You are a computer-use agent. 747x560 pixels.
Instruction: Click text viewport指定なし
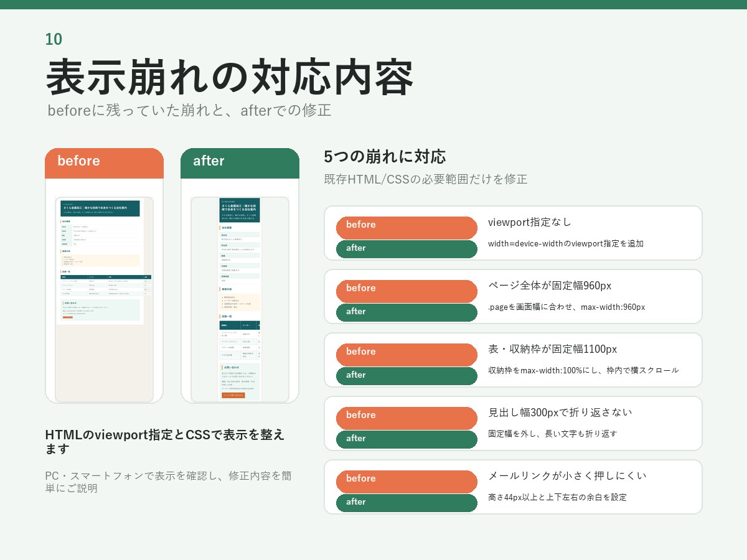point(529,222)
